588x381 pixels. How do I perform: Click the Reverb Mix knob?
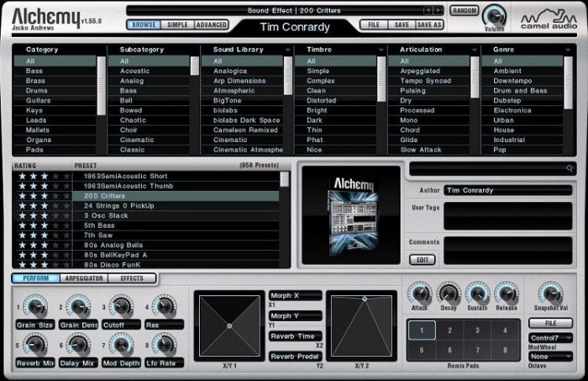pyautogui.click(x=34, y=345)
